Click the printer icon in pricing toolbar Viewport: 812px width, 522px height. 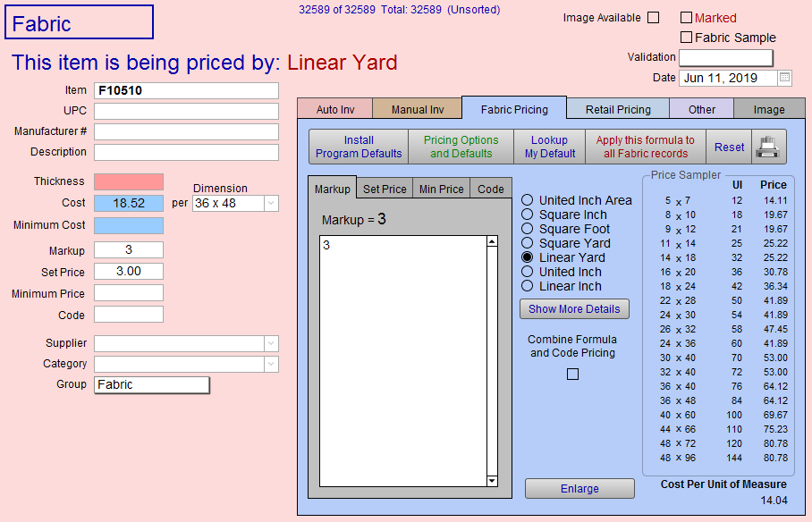tap(767, 147)
